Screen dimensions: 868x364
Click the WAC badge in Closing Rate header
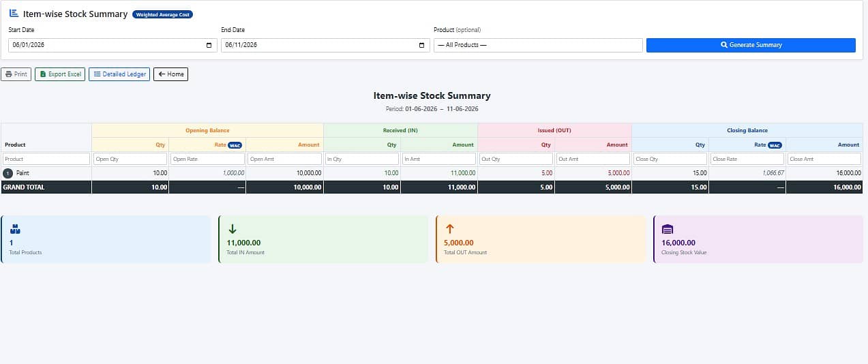pyautogui.click(x=775, y=145)
